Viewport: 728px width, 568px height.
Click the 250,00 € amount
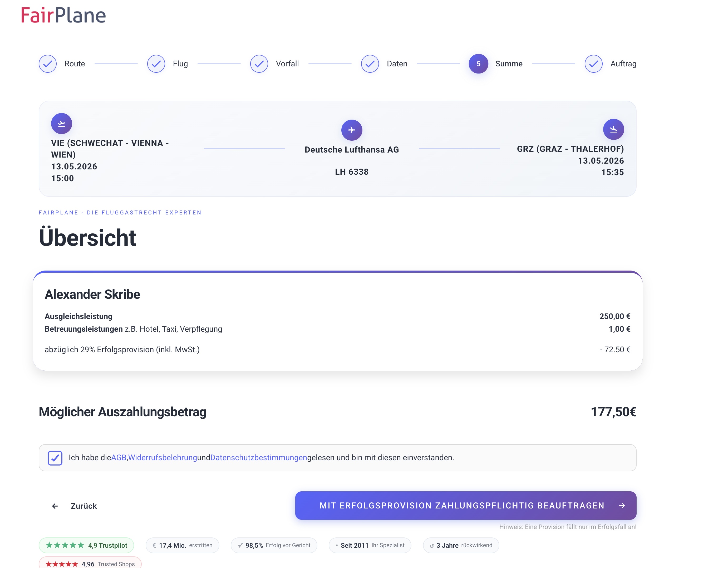(x=615, y=316)
